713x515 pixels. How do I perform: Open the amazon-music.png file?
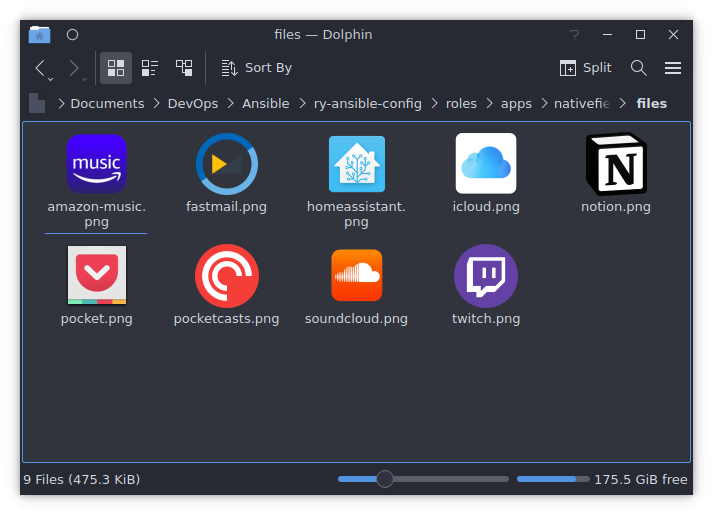(x=97, y=164)
